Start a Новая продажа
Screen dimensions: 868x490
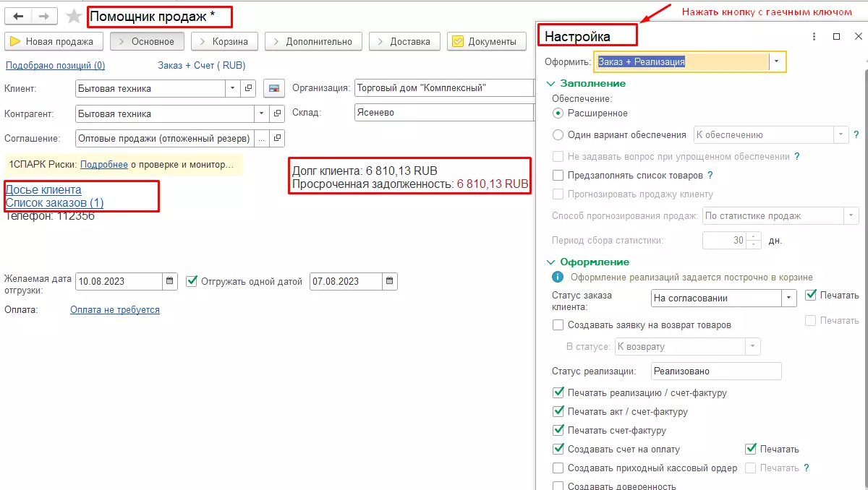[x=54, y=41]
